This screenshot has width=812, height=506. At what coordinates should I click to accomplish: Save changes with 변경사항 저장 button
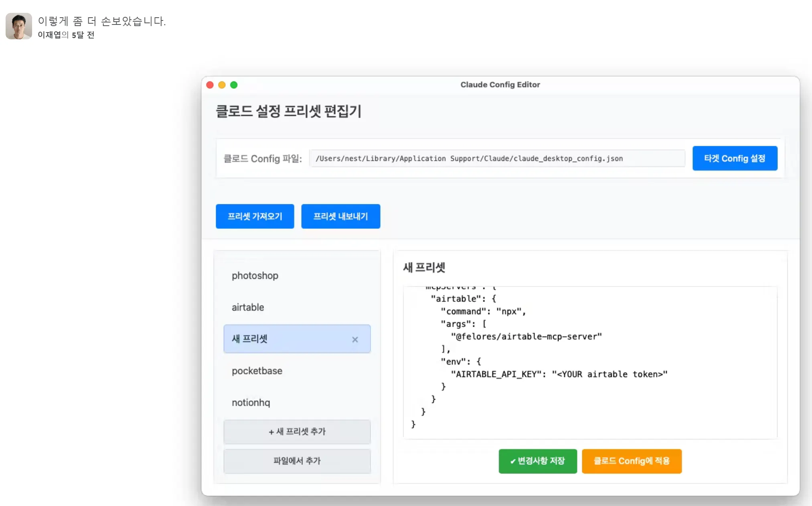538,461
